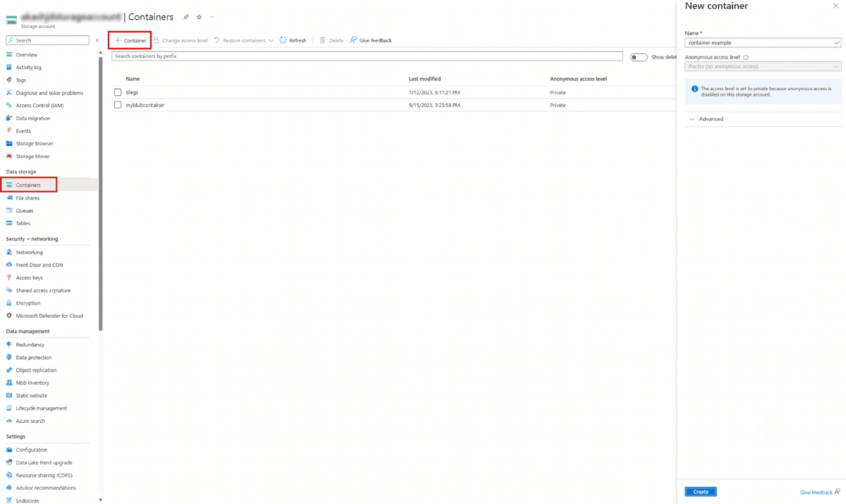Sort by the Name column header

[x=133, y=79]
